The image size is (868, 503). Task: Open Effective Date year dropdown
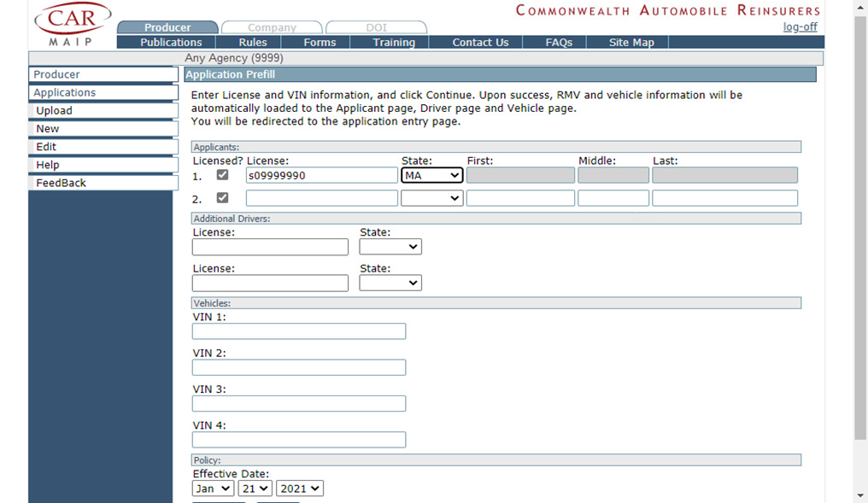point(300,488)
